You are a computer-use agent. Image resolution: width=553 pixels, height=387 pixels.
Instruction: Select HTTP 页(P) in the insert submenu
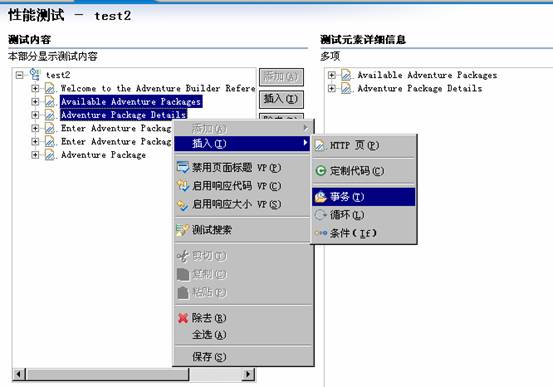coord(364,145)
